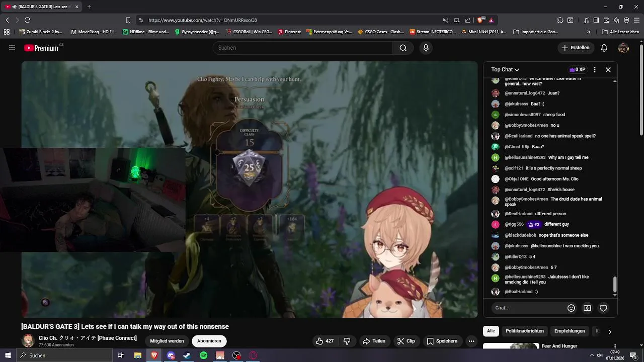Save video with Speichern button
This screenshot has width=644, height=362.
442,341
